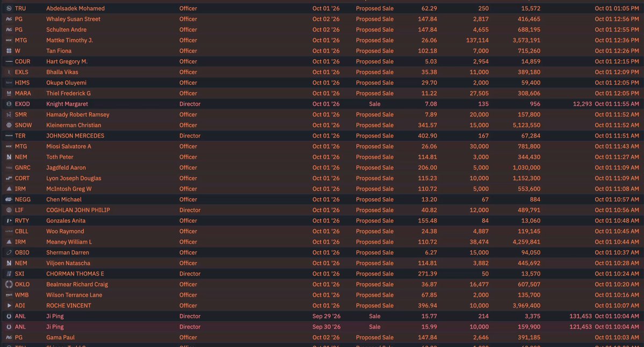
Task: Click the circular OKLO logo icon
Action: coord(9,284)
